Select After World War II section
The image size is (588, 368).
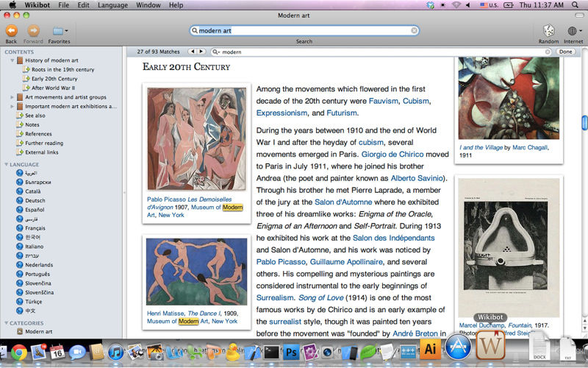tap(53, 88)
